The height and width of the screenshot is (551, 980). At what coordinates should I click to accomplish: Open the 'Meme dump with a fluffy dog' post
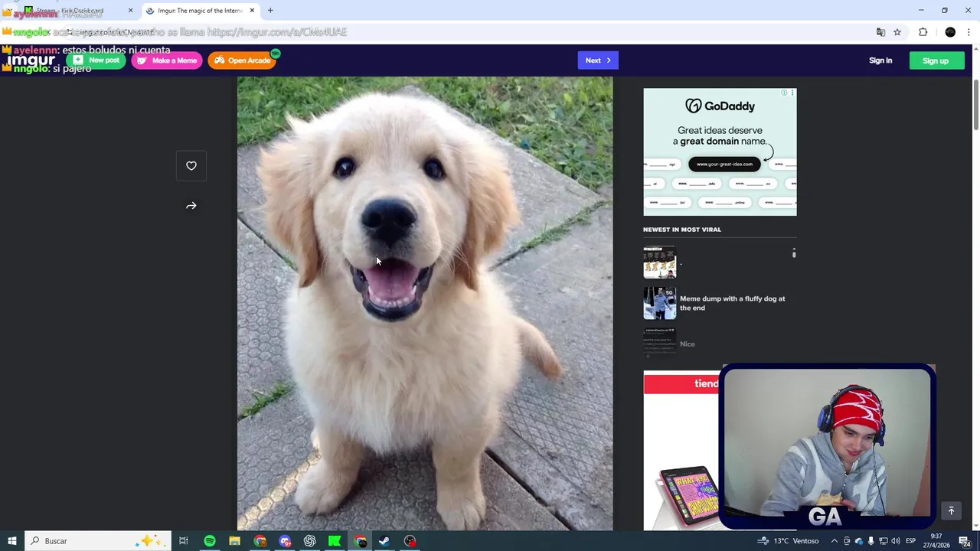coord(732,303)
